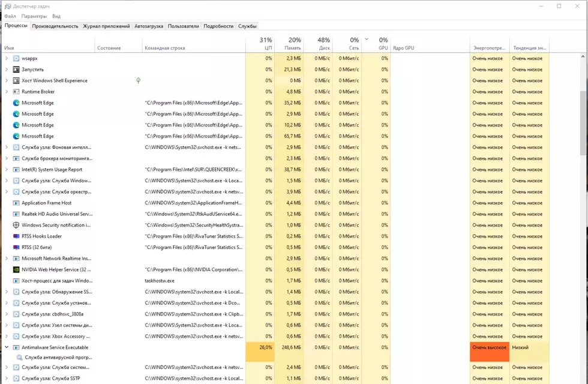Click the Запустить process icon
Viewport: 588px width, 384px height.
pyautogui.click(x=16, y=70)
